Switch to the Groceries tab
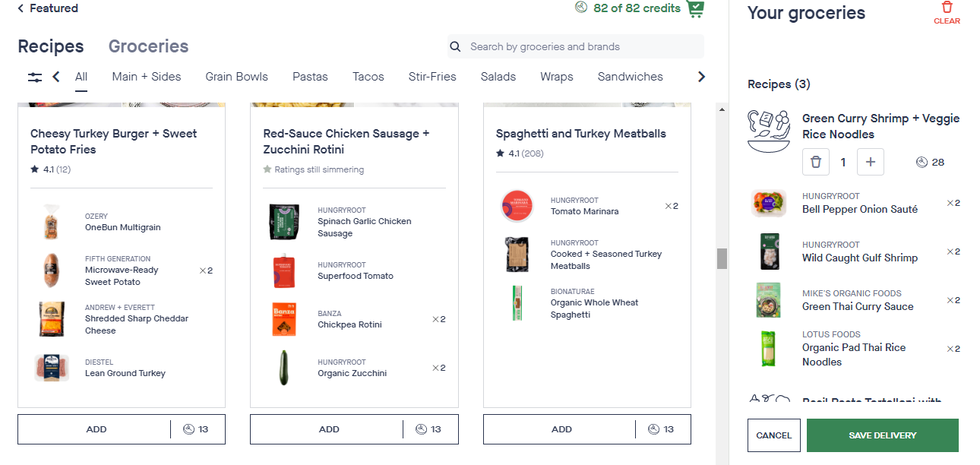 [148, 46]
